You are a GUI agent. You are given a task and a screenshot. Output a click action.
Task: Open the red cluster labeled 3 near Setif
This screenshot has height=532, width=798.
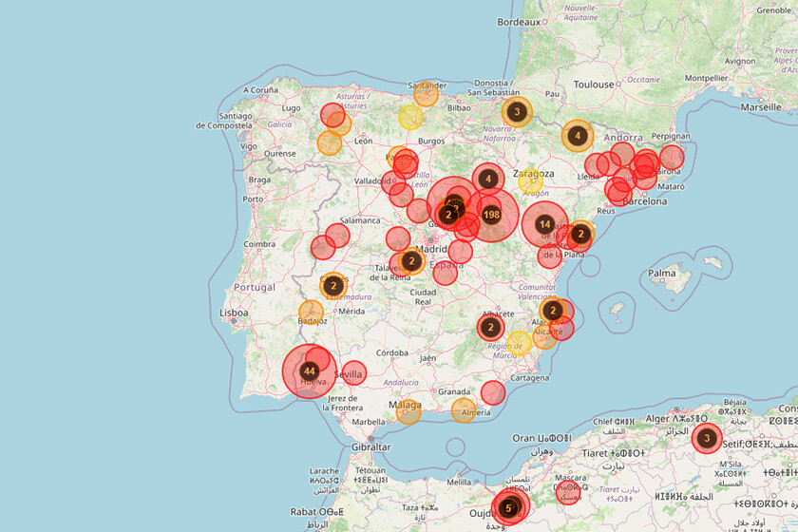[707, 438]
